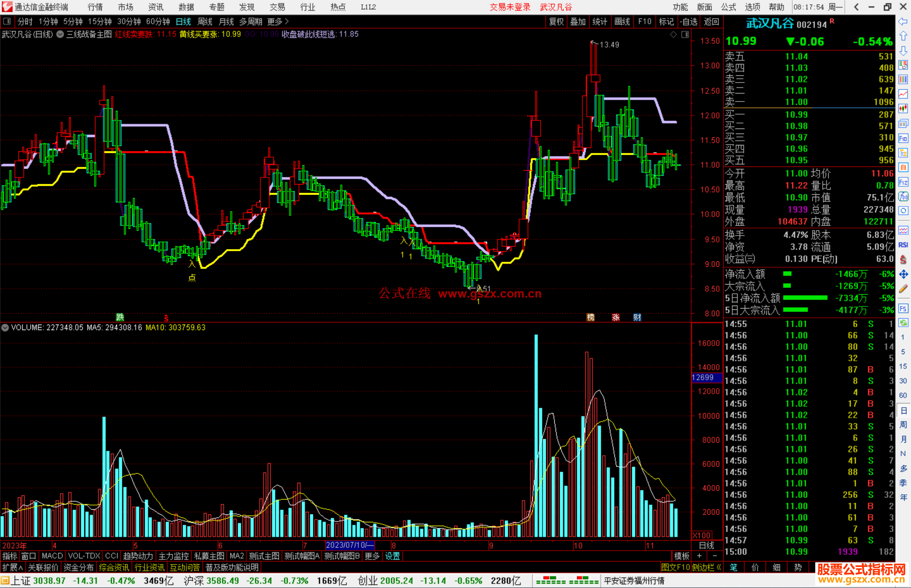Open indicator dropdown next to 武汉凡谷(日线)
The image size is (911, 588).
click(60, 35)
